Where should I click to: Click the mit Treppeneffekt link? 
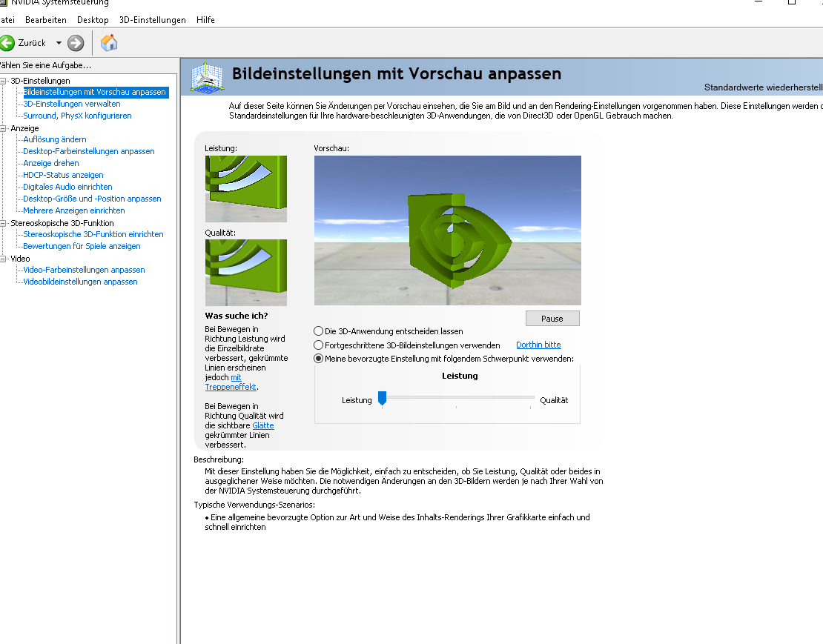click(231, 382)
